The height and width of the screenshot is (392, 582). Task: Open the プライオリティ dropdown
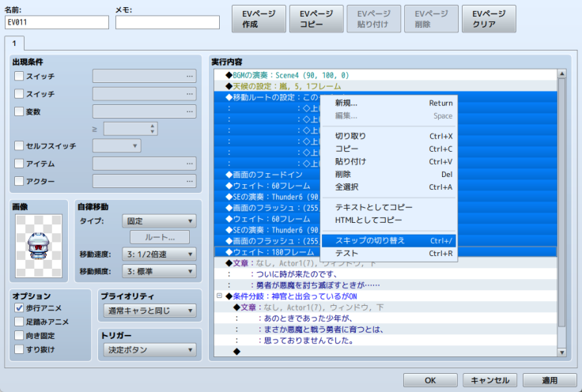pos(149,311)
